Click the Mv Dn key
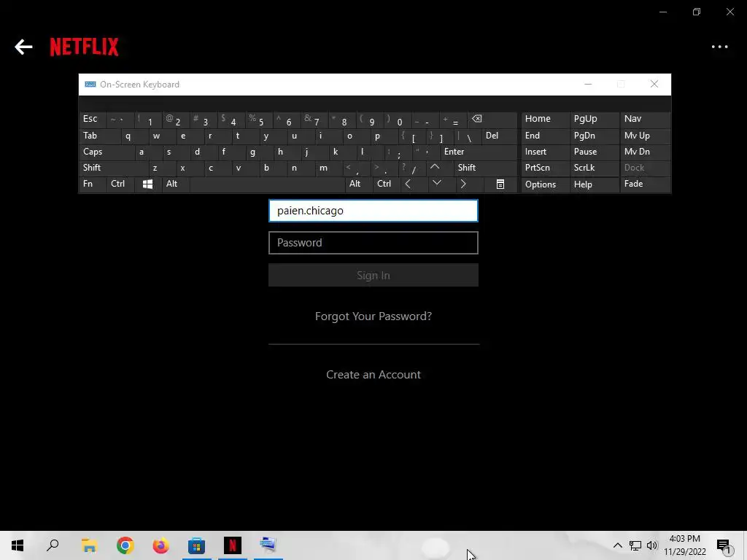This screenshot has width=747, height=560. point(645,152)
